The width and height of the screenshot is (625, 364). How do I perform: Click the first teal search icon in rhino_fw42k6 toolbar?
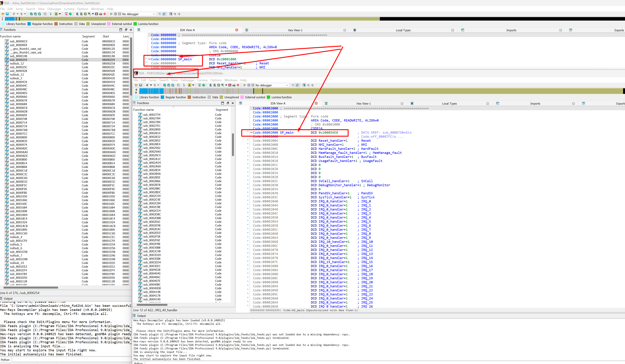point(31,14)
